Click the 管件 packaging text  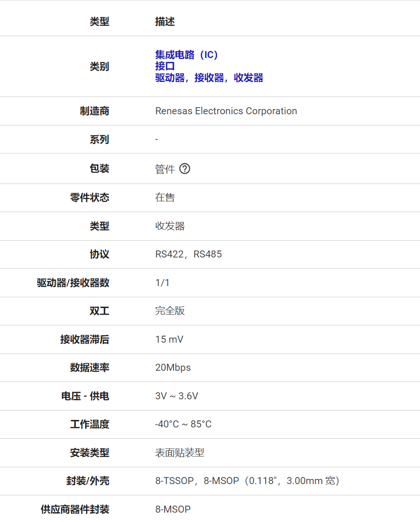pos(165,169)
